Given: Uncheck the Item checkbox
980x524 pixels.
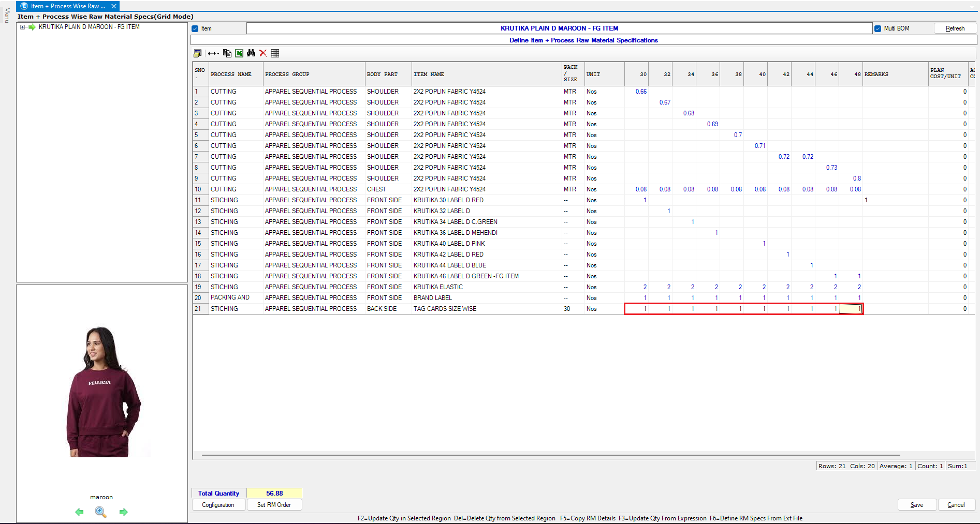Looking at the screenshot, I should pos(195,29).
